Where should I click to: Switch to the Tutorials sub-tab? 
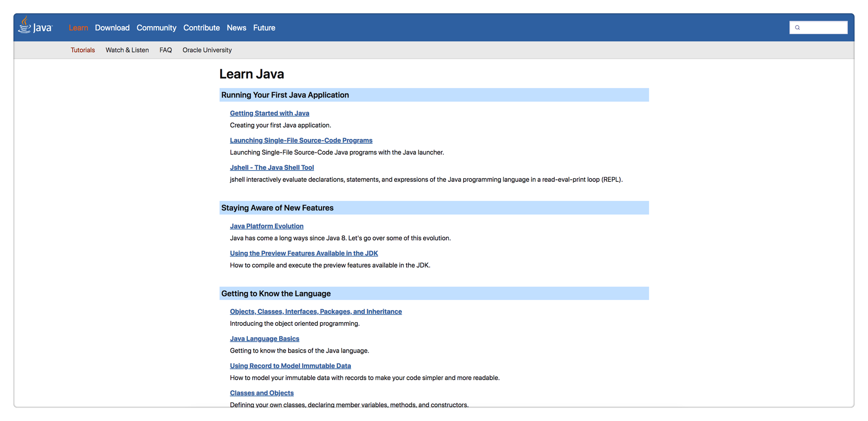(83, 50)
